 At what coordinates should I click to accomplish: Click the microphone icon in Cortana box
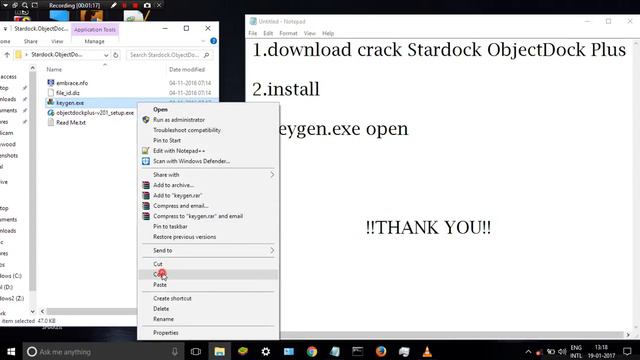[175, 351]
